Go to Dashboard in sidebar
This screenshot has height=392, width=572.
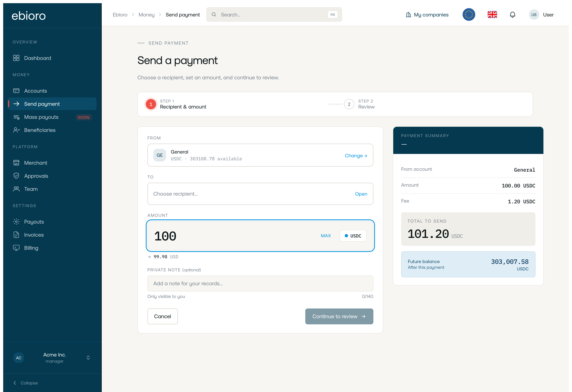click(52, 58)
